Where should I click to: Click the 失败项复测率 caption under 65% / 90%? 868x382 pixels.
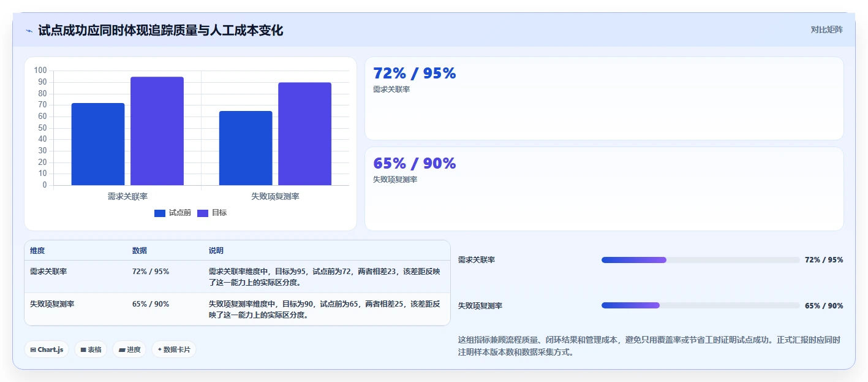pyautogui.click(x=395, y=180)
